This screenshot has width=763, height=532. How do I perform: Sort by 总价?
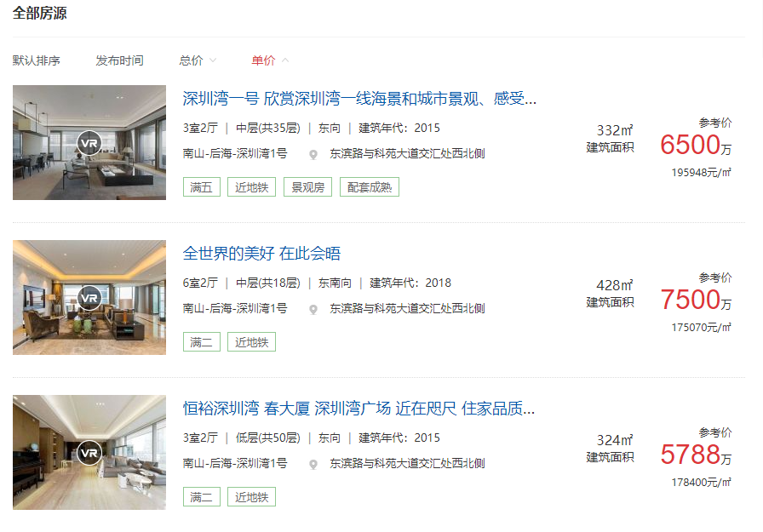191,60
